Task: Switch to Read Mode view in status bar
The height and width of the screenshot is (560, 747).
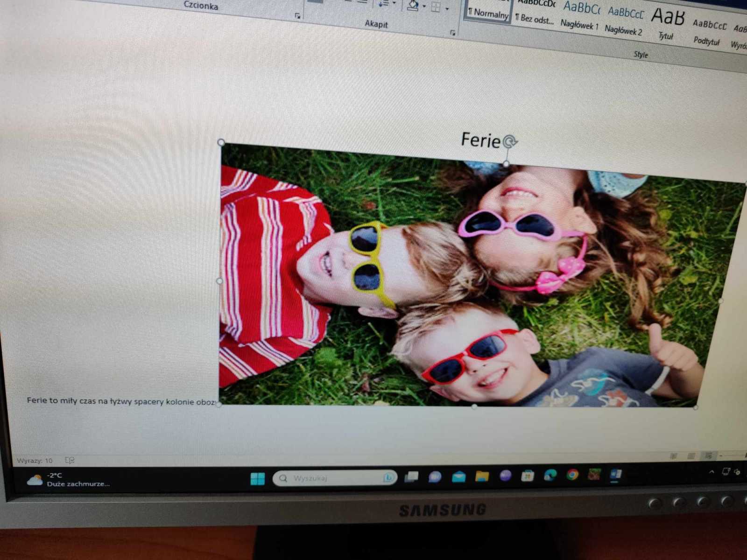Action: (673, 456)
